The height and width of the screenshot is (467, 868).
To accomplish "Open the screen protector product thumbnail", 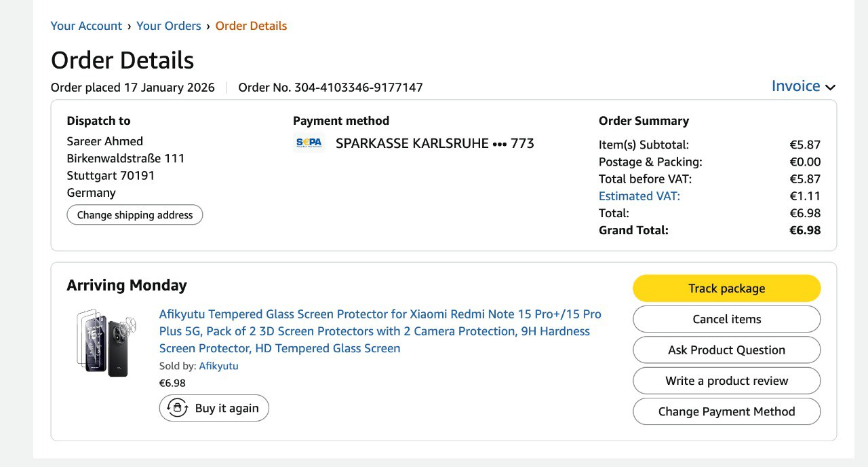I will (x=106, y=343).
